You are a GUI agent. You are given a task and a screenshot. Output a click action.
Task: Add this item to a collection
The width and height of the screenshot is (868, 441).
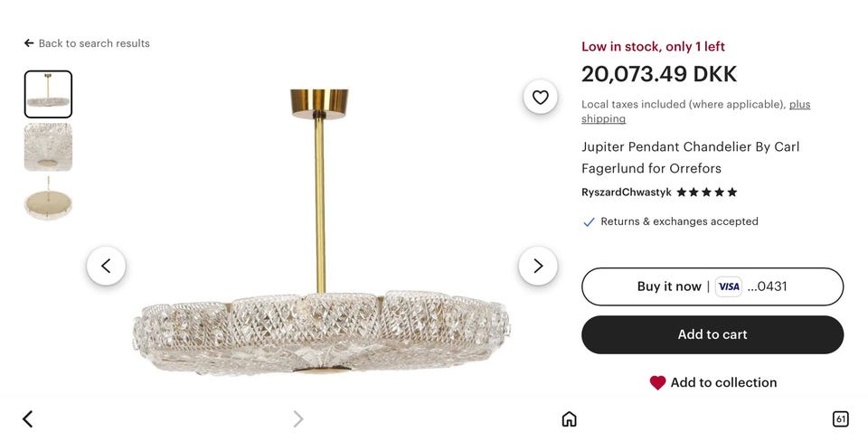point(712,382)
